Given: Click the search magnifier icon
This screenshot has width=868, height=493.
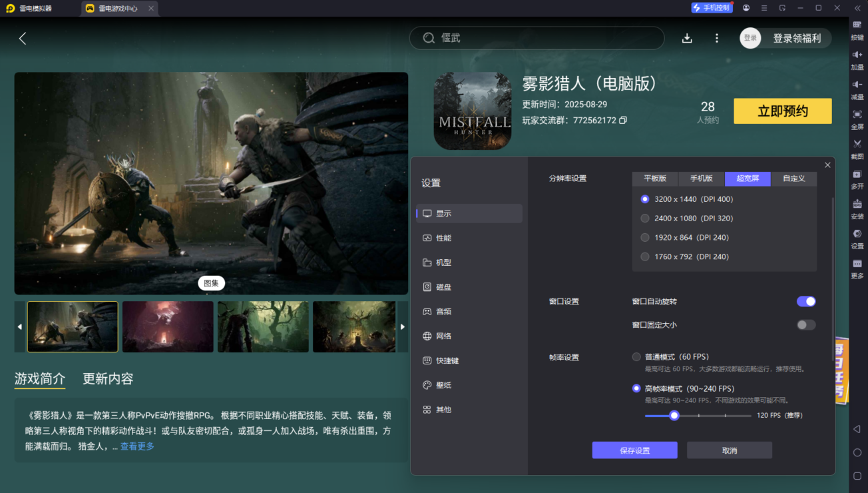Looking at the screenshot, I should [429, 39].
